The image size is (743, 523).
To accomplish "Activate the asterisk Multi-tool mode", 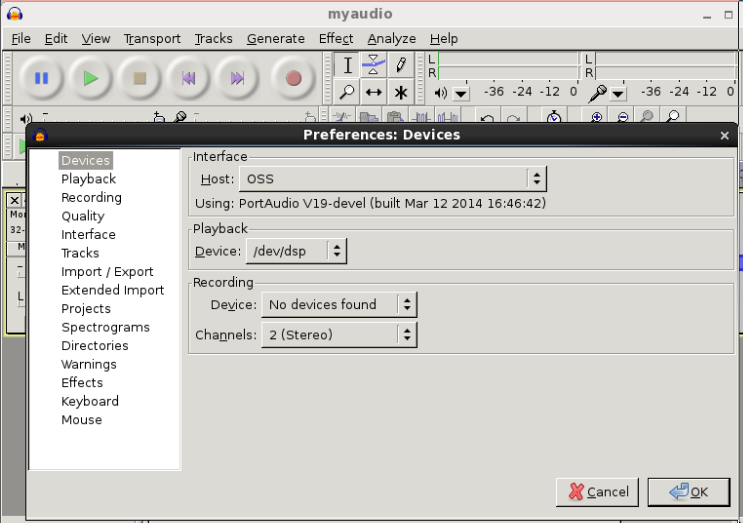I will (400, 92).
